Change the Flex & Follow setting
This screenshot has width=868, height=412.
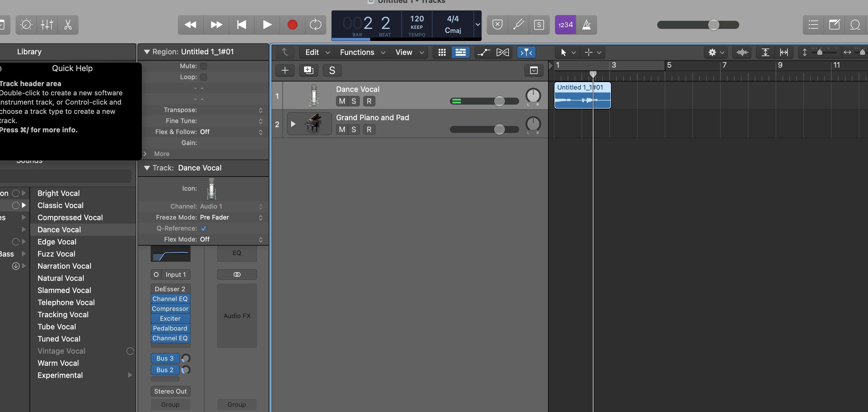point(232,132)
